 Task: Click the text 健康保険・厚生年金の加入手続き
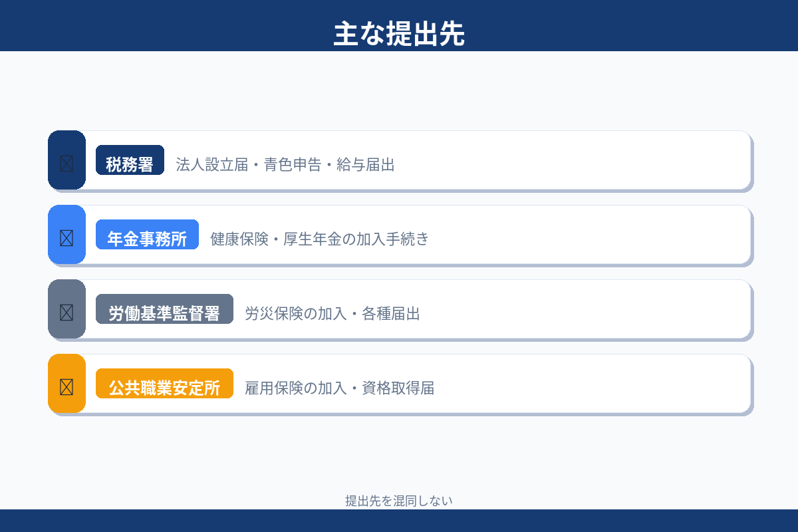pyautogui.click(x=319, y=239)
